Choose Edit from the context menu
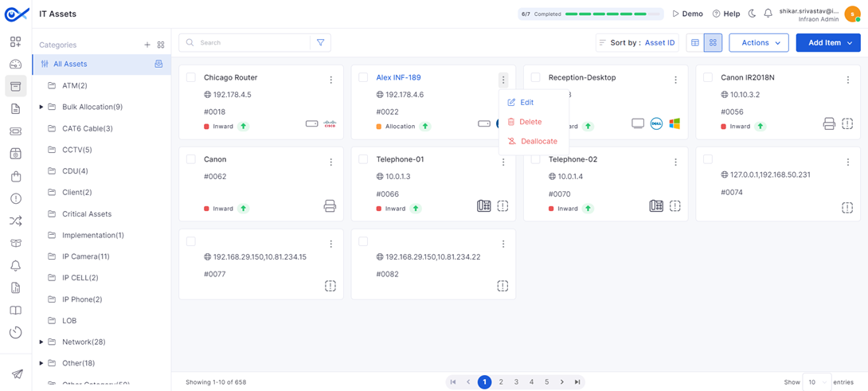 (526, 103)
